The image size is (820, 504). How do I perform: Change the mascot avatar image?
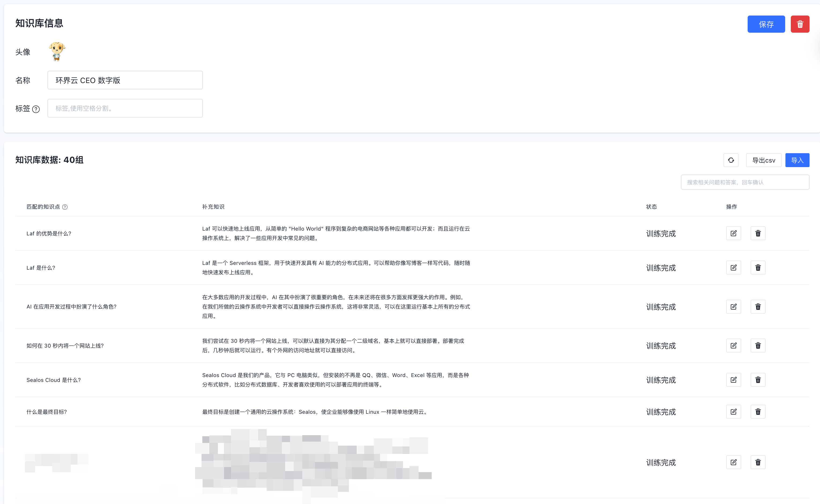(x=57, y=51)
